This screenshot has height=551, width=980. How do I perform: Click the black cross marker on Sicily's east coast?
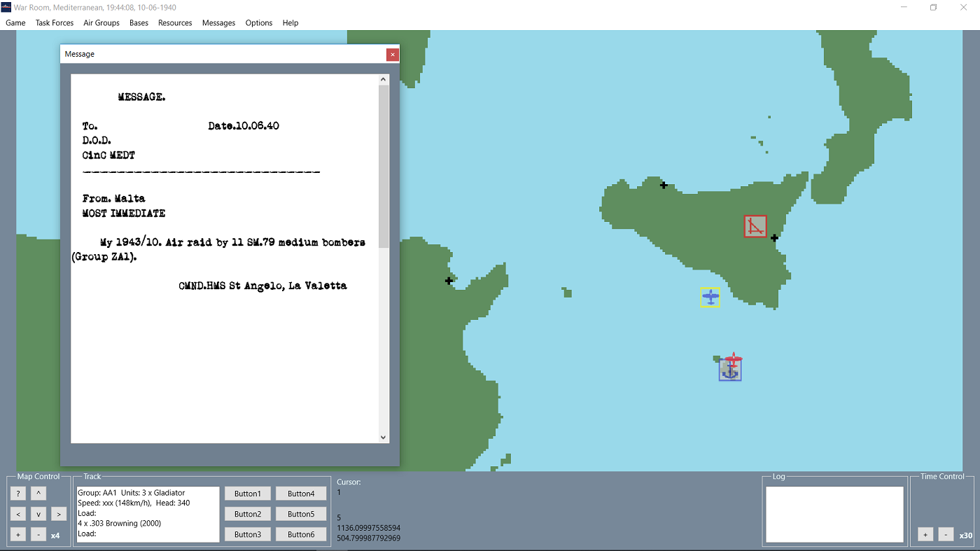pyautogui.click(x=774, y=238)
